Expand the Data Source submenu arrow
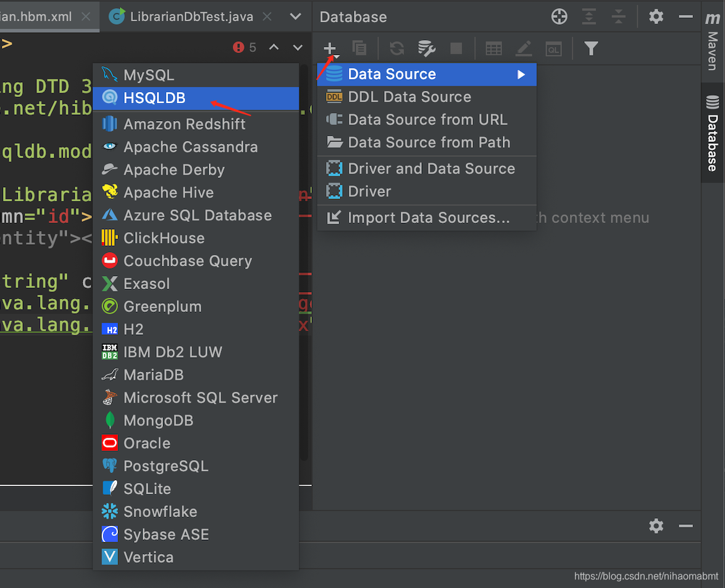The width and height of the screenshot is (725, 588). [x=521, y=75]
